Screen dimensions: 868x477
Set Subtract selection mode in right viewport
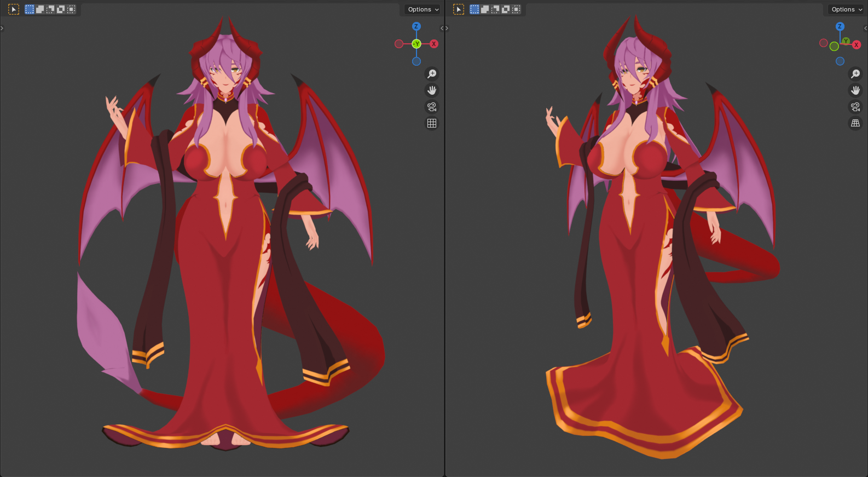[x=495, y=9]
